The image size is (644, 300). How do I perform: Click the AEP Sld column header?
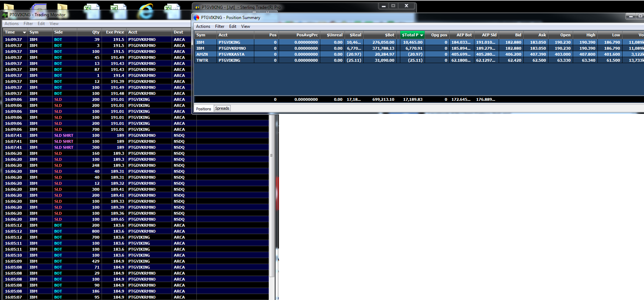click(x=486, y=35)
